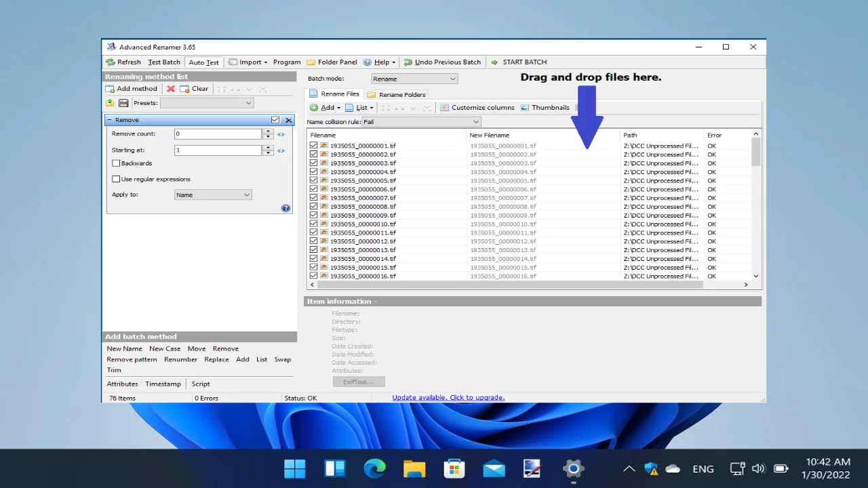The image size is (868, 488).
Task: Open the Apply to dropdown
Action: (x=213, y=195)
